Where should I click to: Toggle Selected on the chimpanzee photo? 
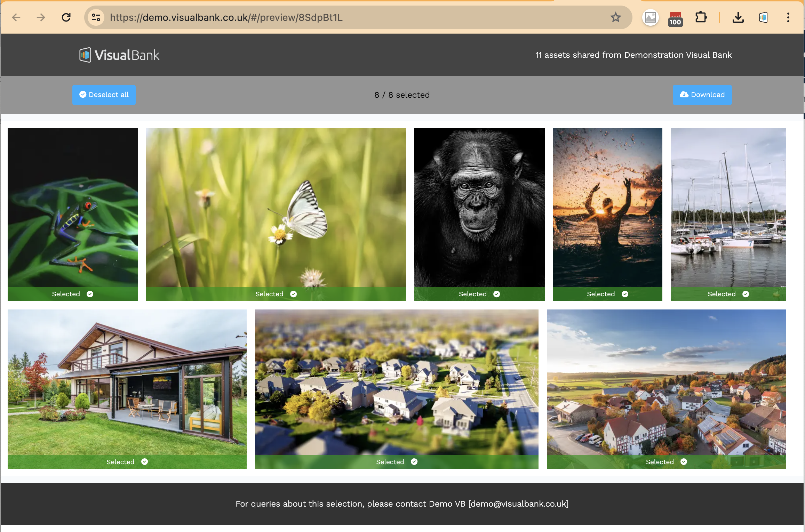[496, 294]
